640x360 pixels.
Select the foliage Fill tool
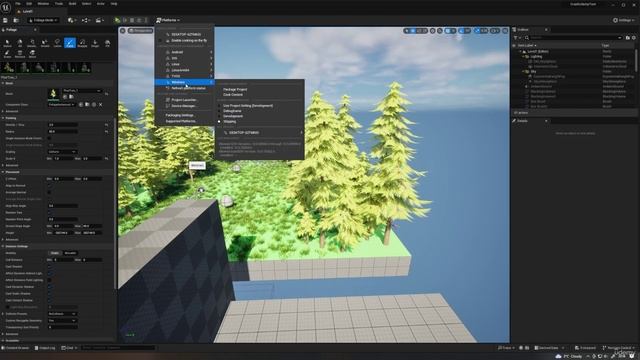(107, 43)
